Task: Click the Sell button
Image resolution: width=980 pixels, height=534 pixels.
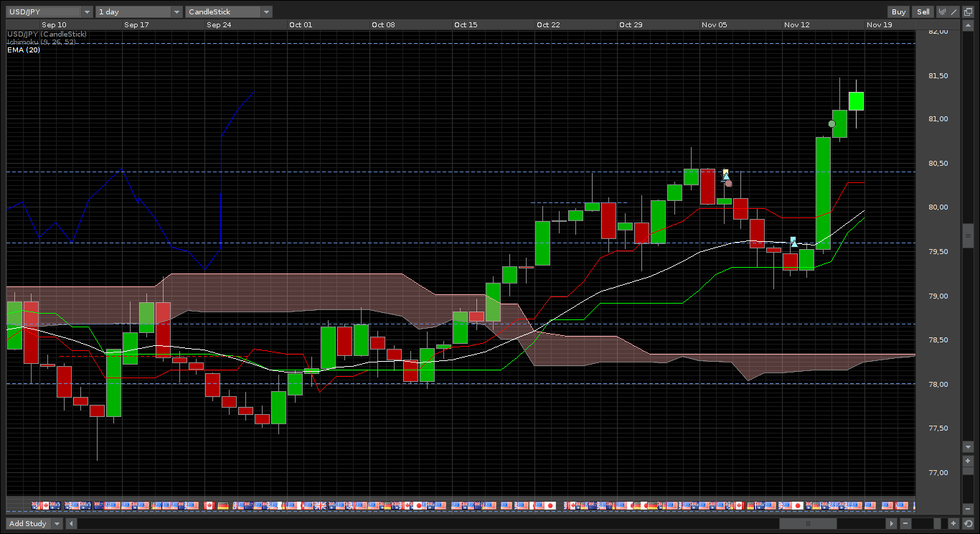Action: 923,11
